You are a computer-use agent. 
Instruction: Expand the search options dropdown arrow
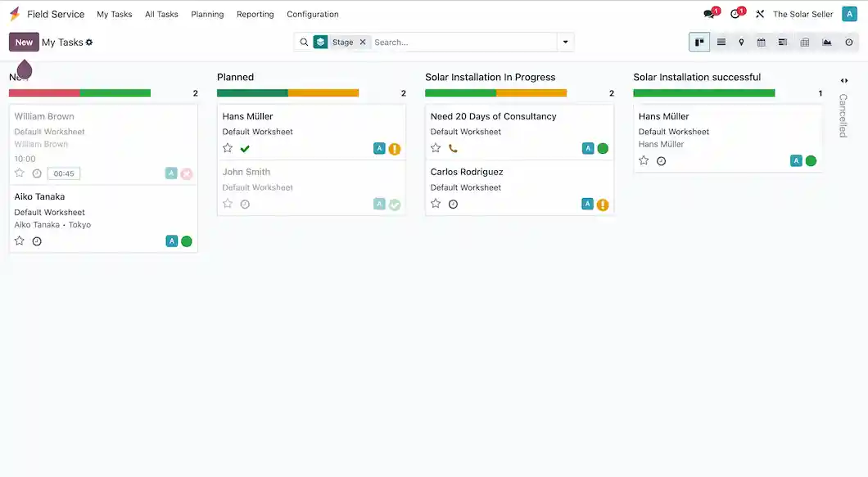click(x=565, y=42)
